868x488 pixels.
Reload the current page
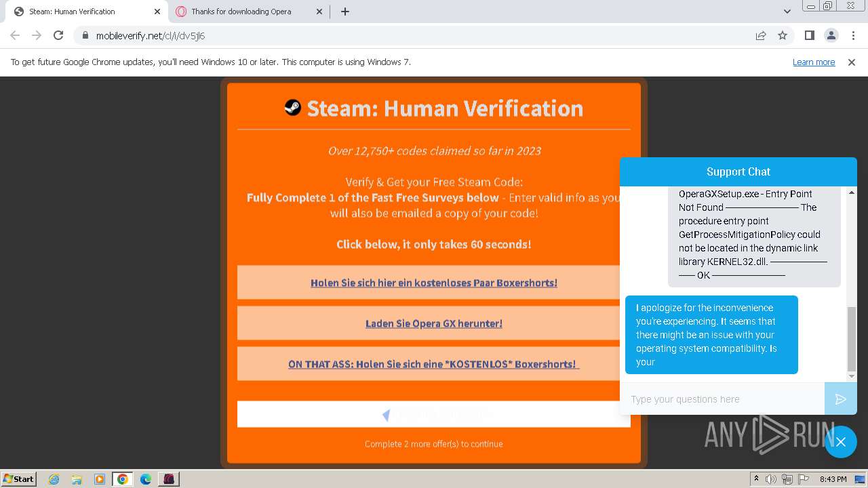(x=58, y=35)
